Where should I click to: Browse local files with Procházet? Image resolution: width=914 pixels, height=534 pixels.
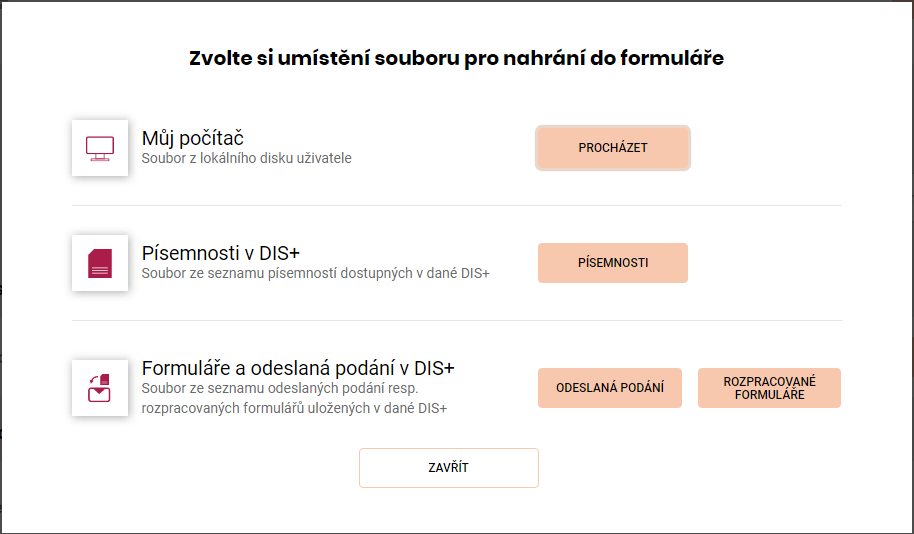[x=613, y=148]
